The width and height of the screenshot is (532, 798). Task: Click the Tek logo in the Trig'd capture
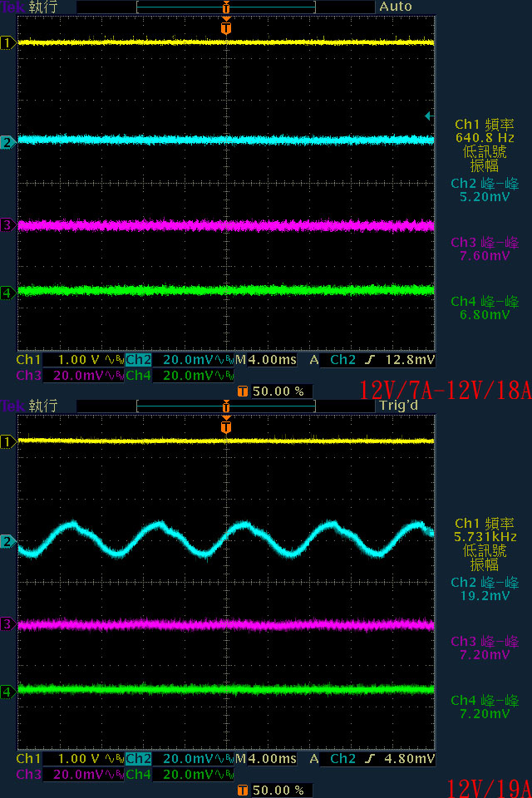click(x=12, y=406)
